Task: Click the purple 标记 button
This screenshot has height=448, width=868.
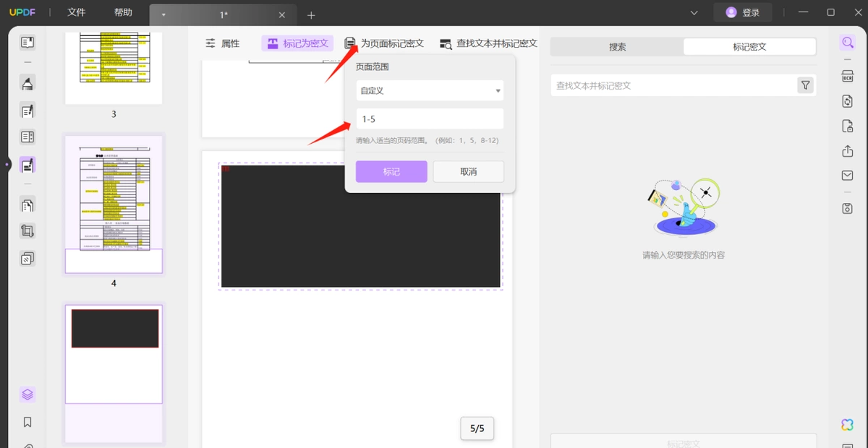Action: 391,172
